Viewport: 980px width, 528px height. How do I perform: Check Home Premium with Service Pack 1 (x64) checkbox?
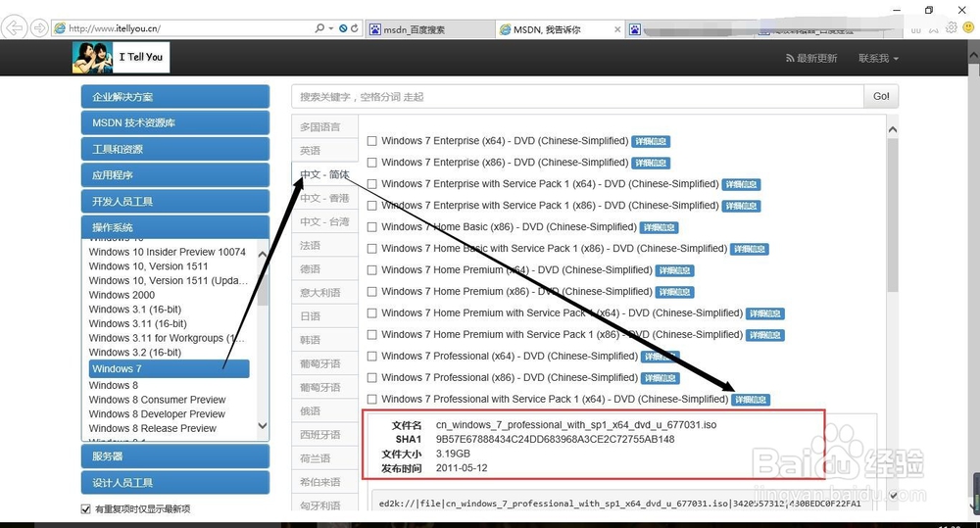[371, 313]
